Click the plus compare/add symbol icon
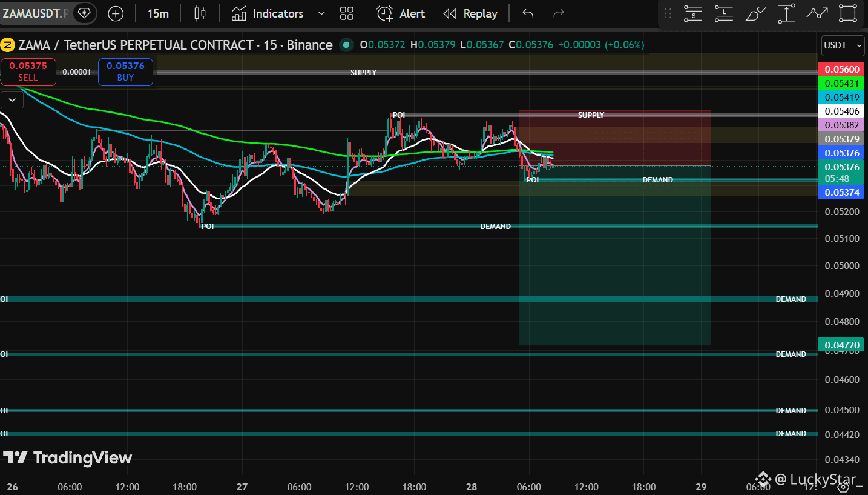This screenshot has height=495, width=868. pos(115,13)
